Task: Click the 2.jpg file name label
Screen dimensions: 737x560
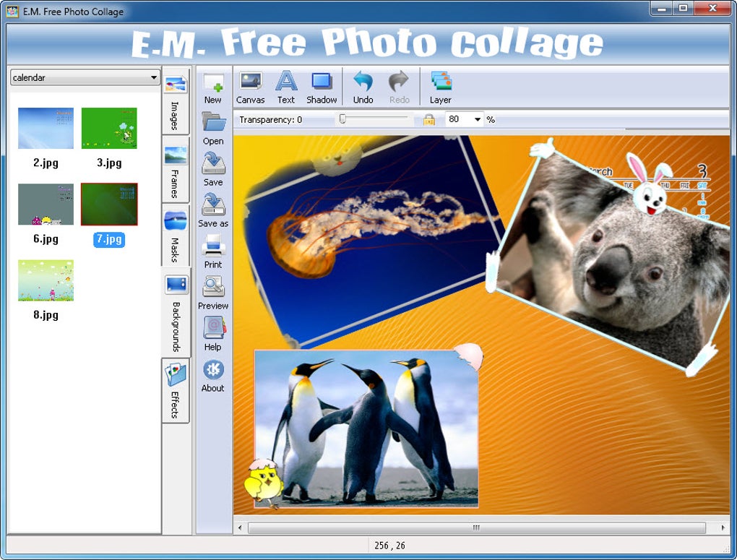Action: tap(46, 163)
